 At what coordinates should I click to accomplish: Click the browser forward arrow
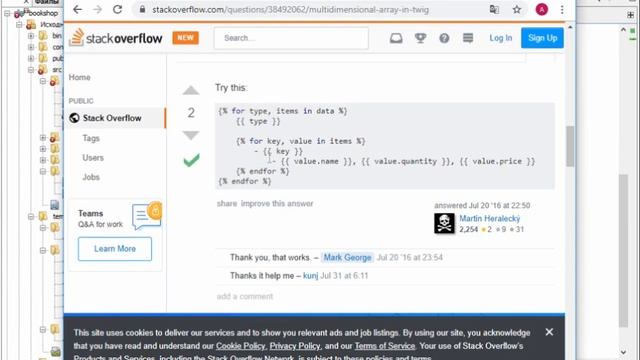click(x=98, y=9)
